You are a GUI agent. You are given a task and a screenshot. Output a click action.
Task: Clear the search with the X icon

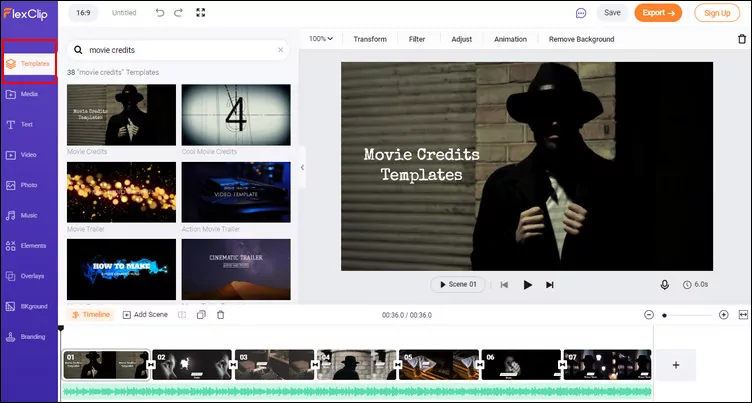coord(281,50)
